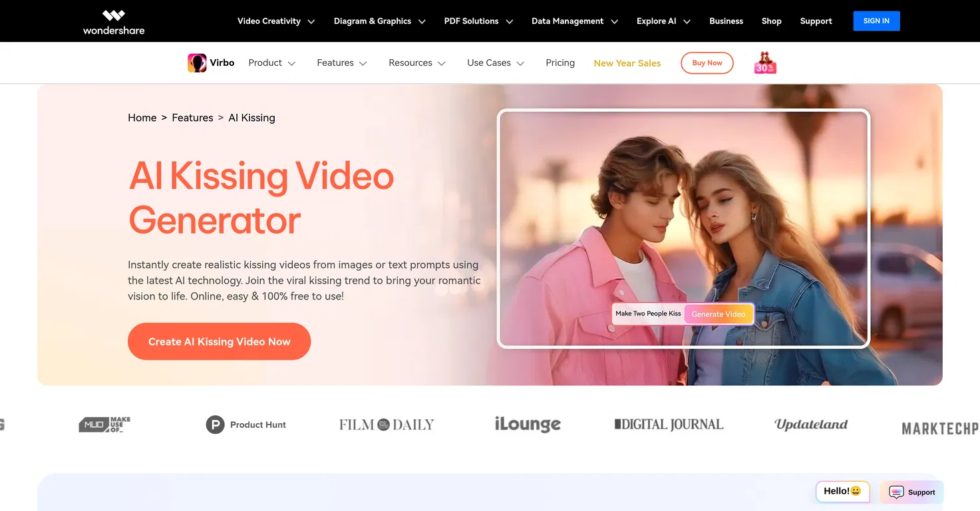Click the Generate Video button
This screenshot has height=511, width=980.
pyautogui.click(x=719, y=314)
